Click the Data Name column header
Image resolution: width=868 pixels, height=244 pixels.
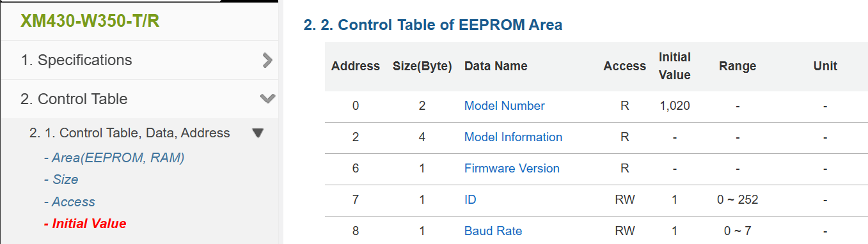pos(496,66)
